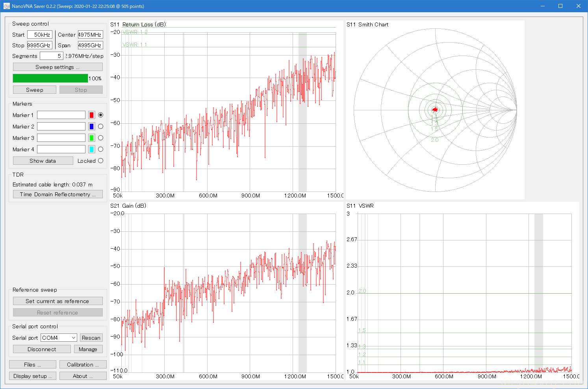Image resolution: width=588 pixels, height=389 pixels.
Task: Click the S21 Gain chart title
Action: pyautogui.click(x=128, y=206)
